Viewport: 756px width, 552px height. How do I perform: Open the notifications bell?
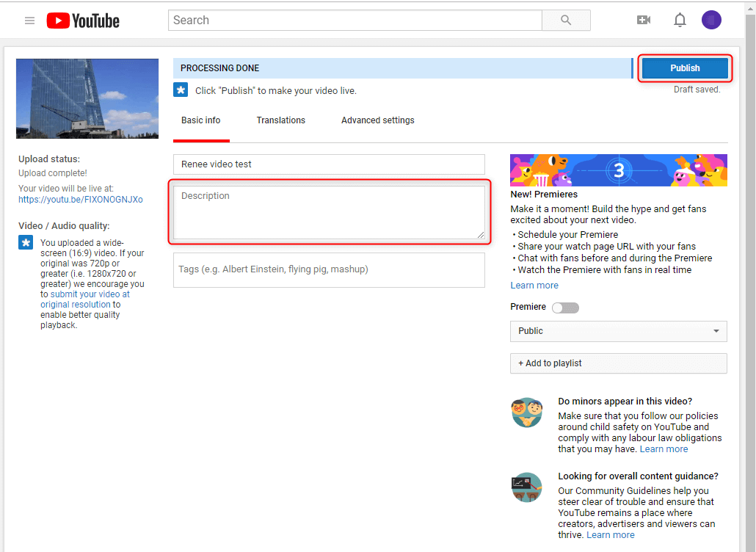point(680,21)
